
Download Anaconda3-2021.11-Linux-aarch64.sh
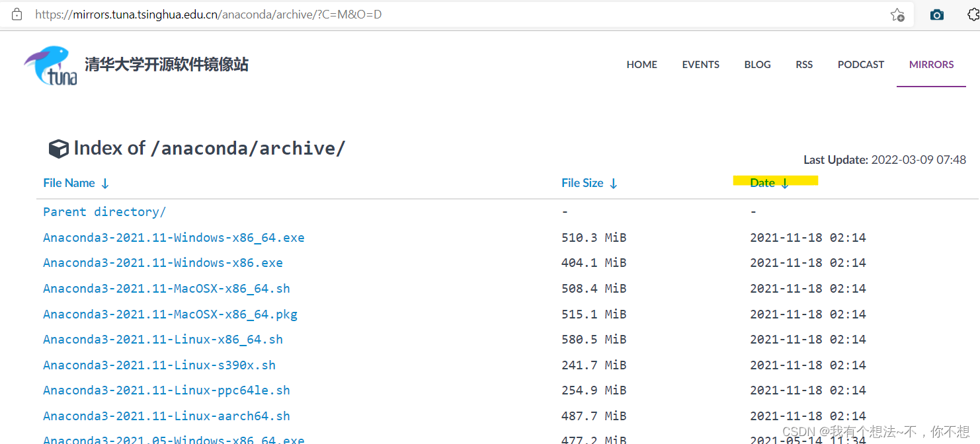click(167, 416)
